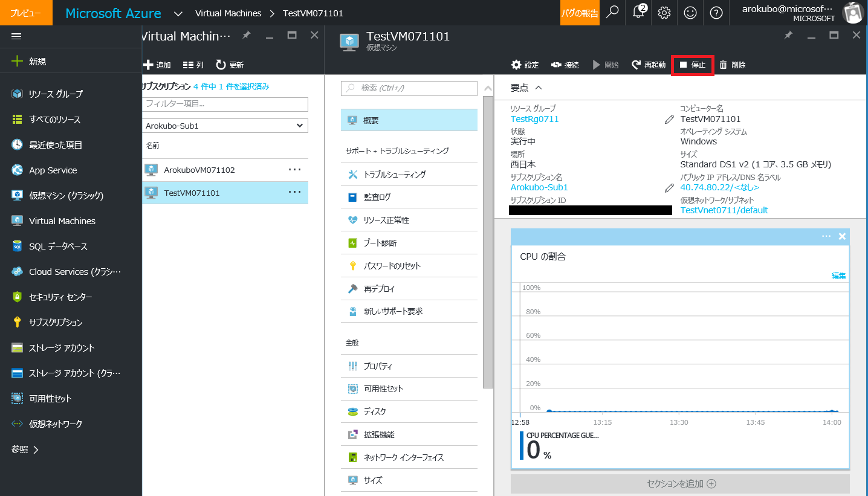The width and height of the screenshot is (868, 496).
Task: Open パスワードのリセット menu item
Action: coord(409,266)
